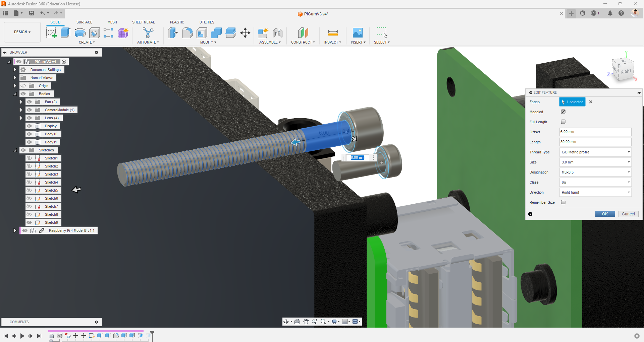Uncheck the Modeled checkbox
This screenshot has width=644, height=342.
click(563, 112)
